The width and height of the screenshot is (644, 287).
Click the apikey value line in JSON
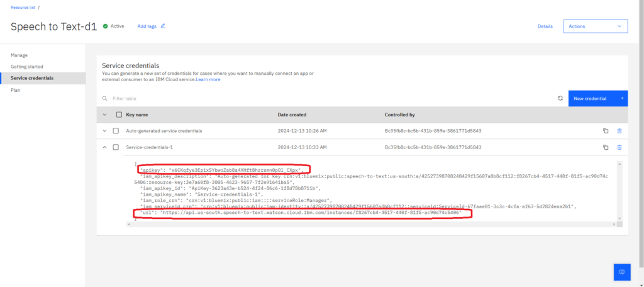tap(222, 169)
